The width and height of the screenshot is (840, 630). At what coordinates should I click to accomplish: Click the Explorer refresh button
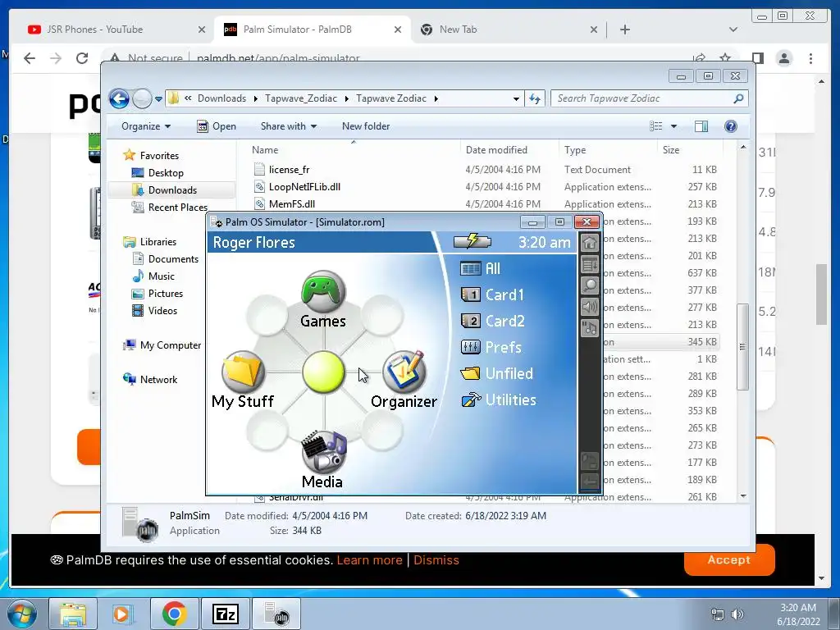pyautogui.click(x=535, y=98)
